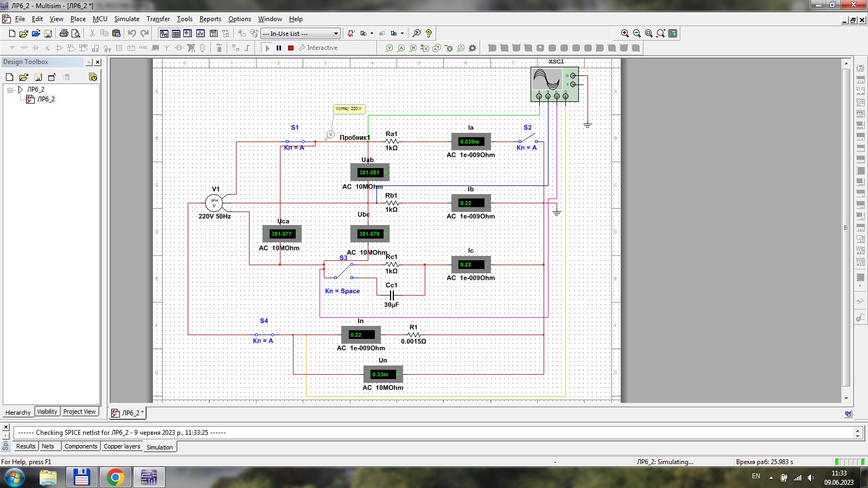Open the Copper layers tab

[x=122, y=446]
